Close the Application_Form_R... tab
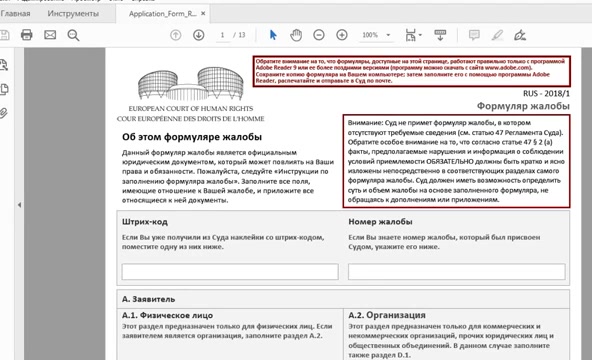 [203, 14]
